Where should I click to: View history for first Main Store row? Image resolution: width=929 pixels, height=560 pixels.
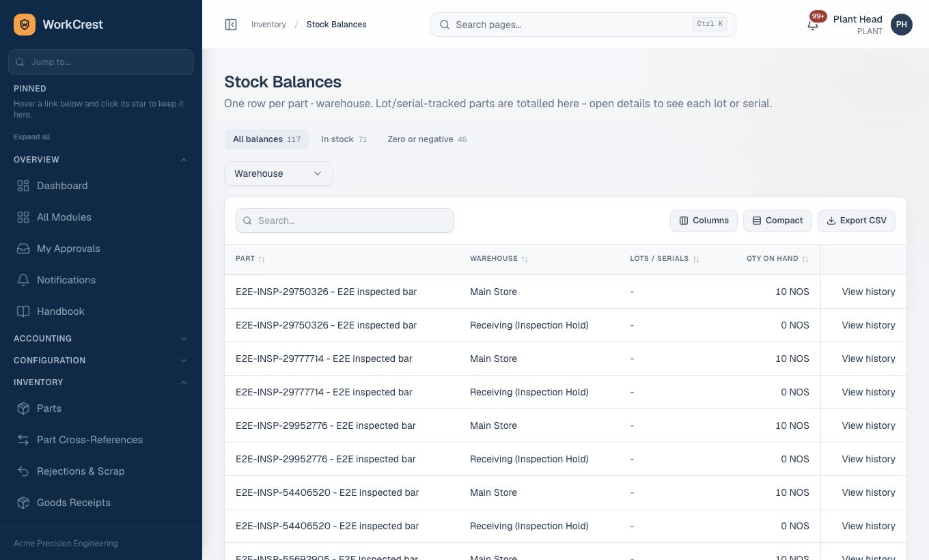point(868,292)
